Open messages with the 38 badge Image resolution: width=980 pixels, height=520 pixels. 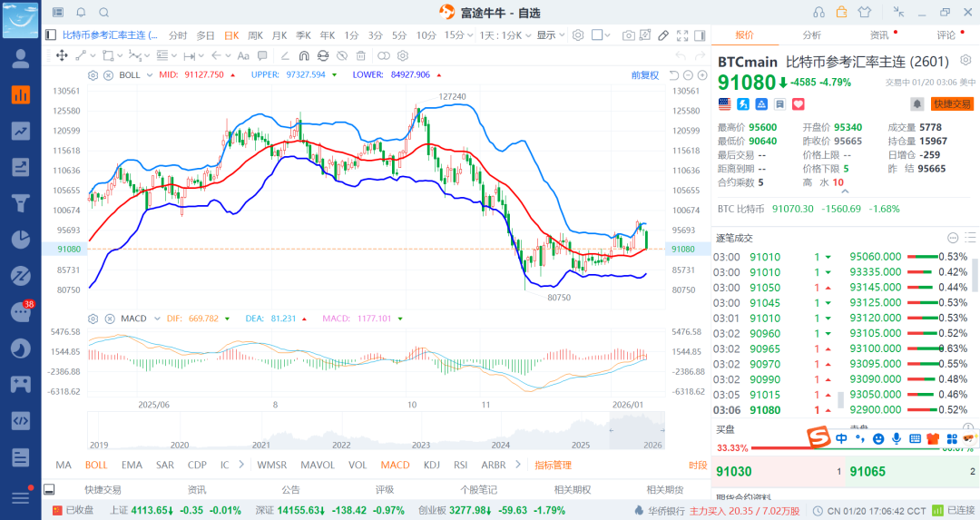tap(20, 312)
